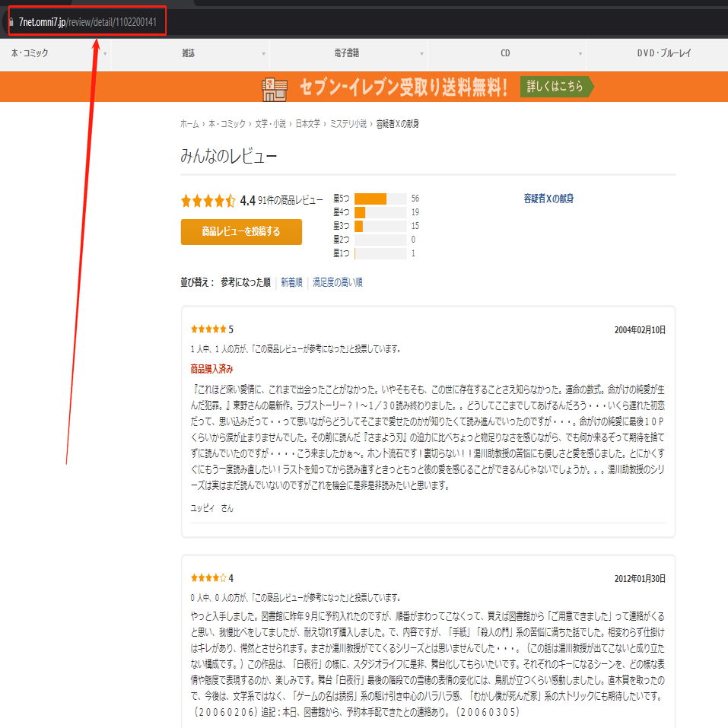This screenshot has height=728, width=728.
Task: Expand the 本・コミック dropdown arrow
Action: (105, 54)
